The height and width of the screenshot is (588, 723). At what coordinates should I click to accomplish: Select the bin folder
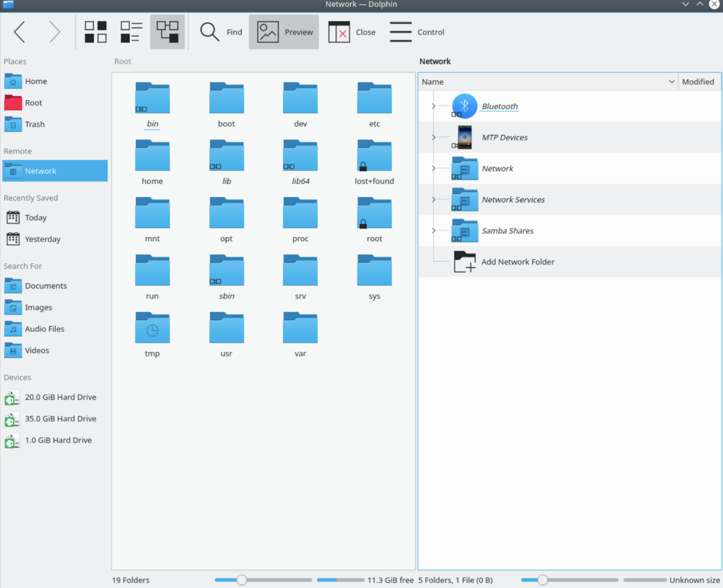[x=152, y=105]
